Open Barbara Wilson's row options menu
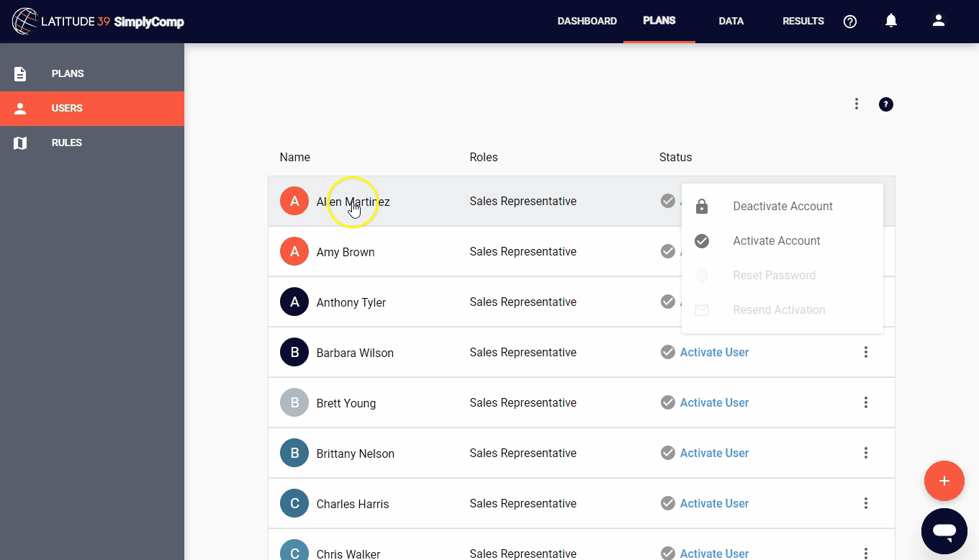Viewport: 979px width, 560px height. click(866, 352)
